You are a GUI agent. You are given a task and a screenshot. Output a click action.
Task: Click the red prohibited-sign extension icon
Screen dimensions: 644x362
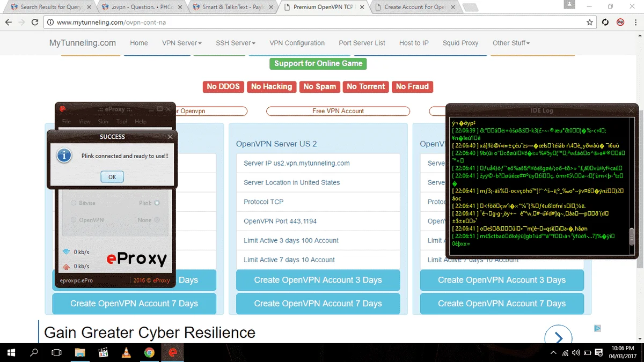pos(620,23)
